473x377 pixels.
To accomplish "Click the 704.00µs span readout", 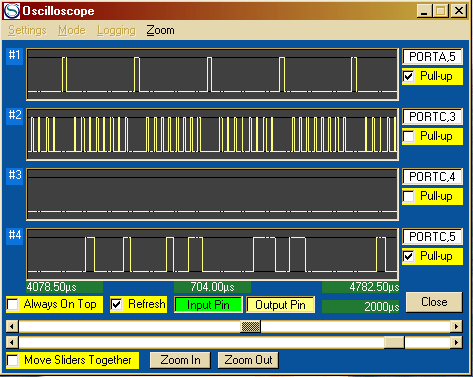I will 212,287.
